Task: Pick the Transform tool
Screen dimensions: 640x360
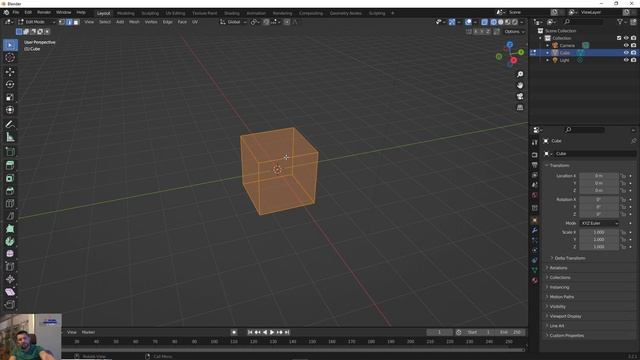Action: (10, 110)
